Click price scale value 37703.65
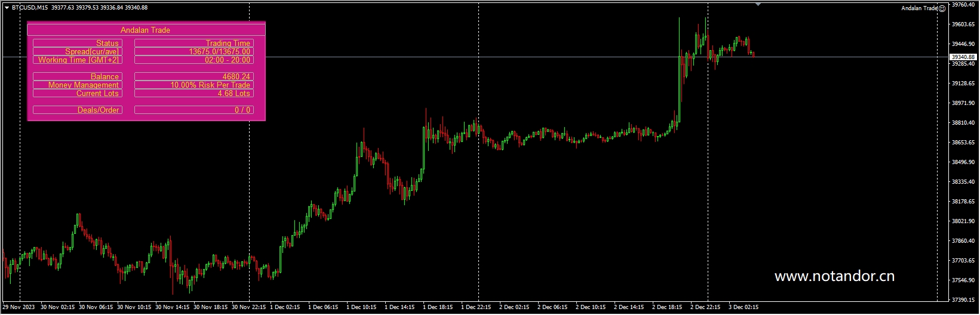Screen dimensions: 980x315 (963, 261)
